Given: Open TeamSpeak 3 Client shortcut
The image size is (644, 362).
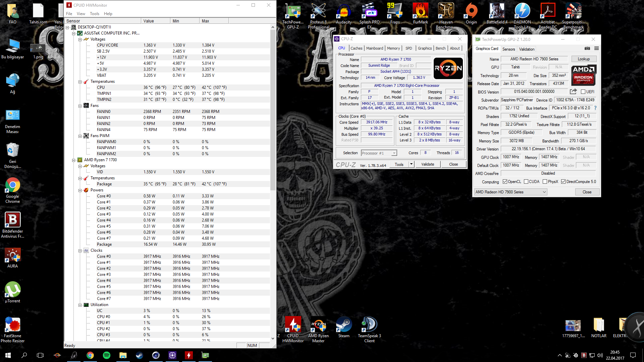Looking at the screenshot, I should pos(369,329).
